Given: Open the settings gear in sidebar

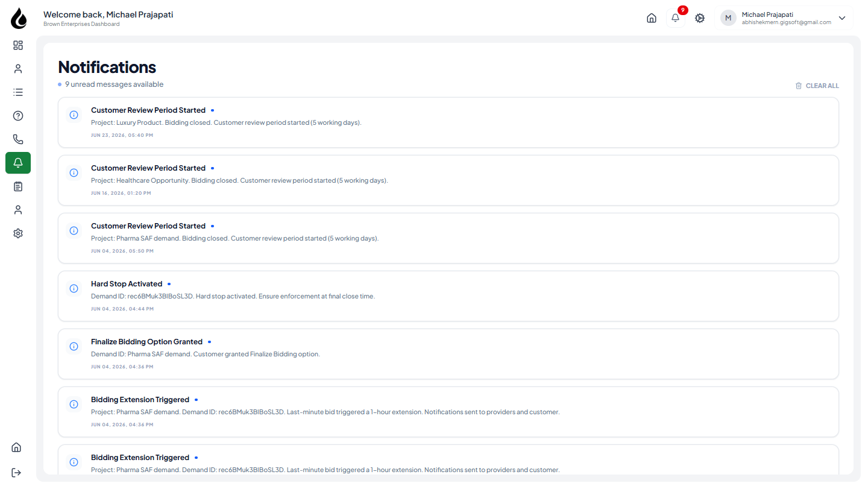Looking at the screenshot, I should coord(18,233).
